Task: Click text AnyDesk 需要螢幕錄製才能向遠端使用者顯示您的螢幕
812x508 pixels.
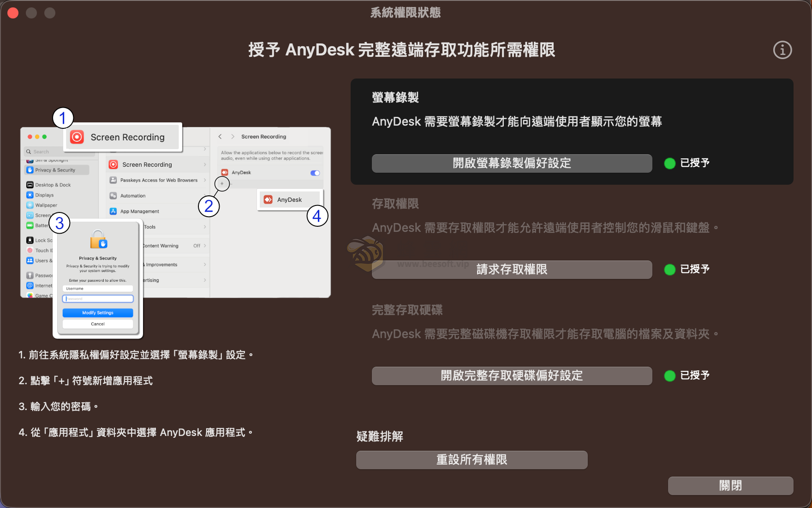Action: pos(517,121)
